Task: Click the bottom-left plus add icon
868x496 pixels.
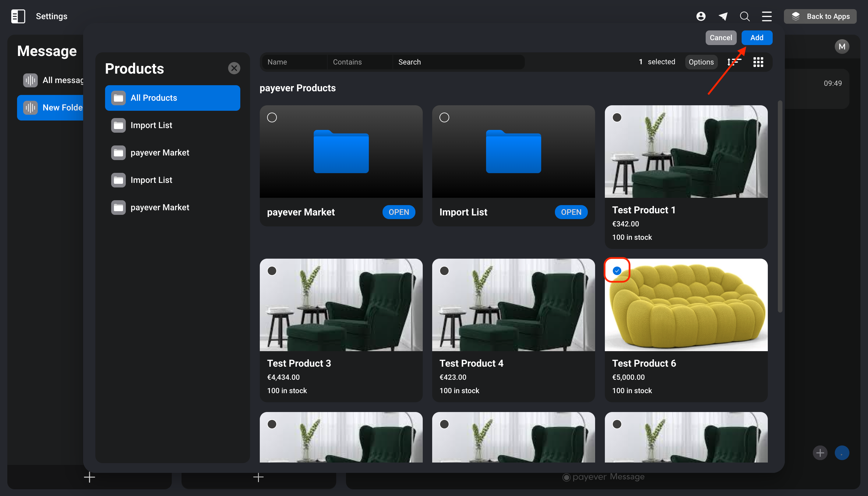Action: click(89, 477)
